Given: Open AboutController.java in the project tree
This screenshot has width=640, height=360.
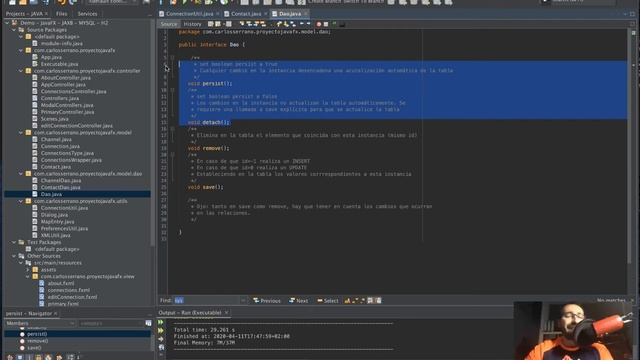Looking at the screenshot, I should (x=65, y=78).
